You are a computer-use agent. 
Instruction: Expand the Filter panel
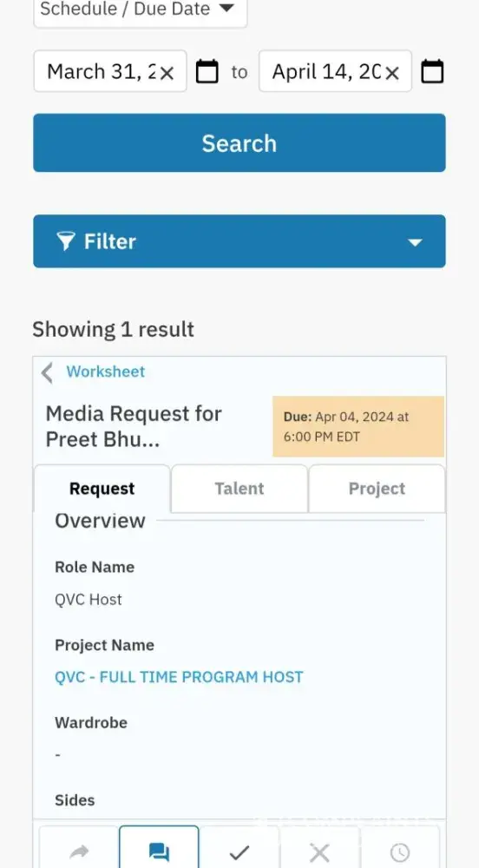tap(239, 241)
